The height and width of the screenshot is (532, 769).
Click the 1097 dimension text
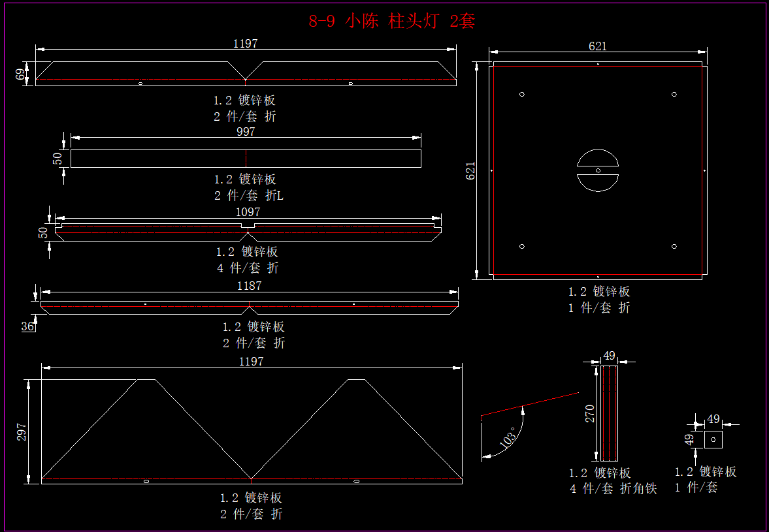tap(248, 212)
